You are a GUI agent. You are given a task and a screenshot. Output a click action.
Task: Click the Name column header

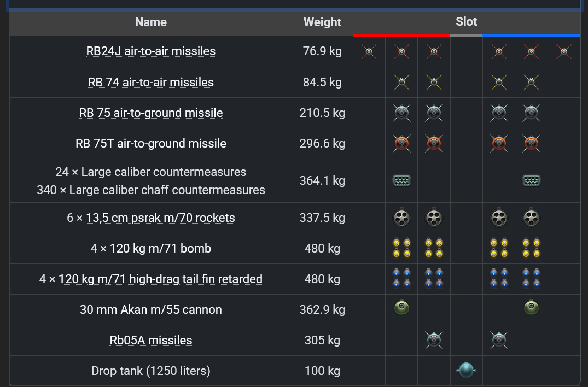point(151,22)
